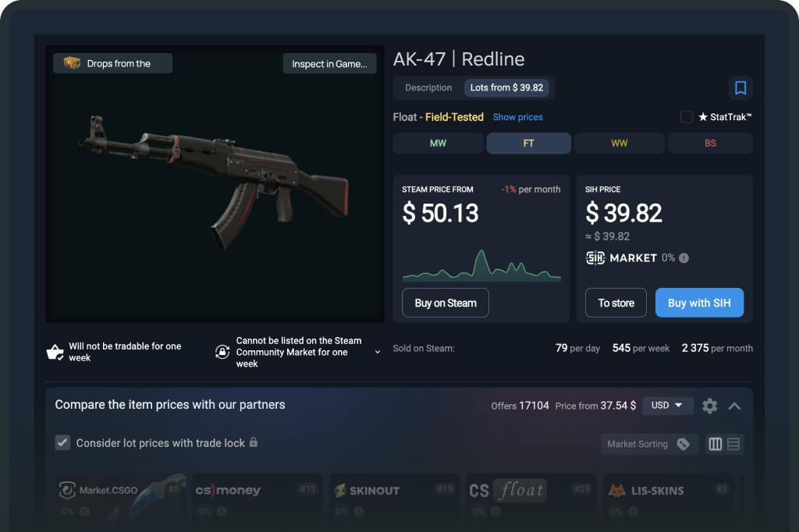This screenshot has height=532, width=799.
Task: Switch to list view icon
Action: tap(733, 444)
